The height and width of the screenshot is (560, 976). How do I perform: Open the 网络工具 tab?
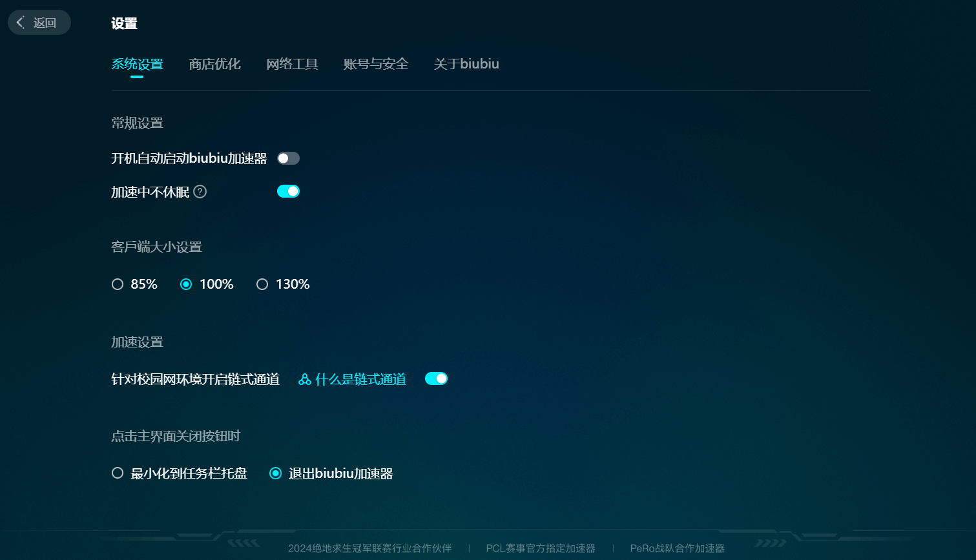click(x=292, y=64)
